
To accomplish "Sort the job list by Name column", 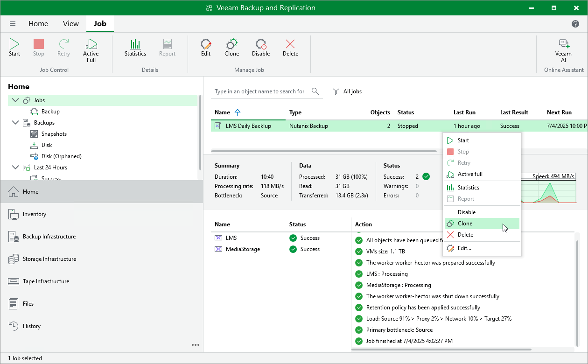I will 223,112.
